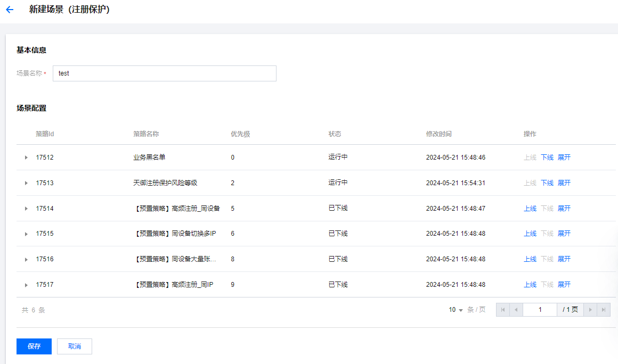Click 上线 for policy 17514
The height and width of the screenshot is (364, 618).
pos(530,209)
